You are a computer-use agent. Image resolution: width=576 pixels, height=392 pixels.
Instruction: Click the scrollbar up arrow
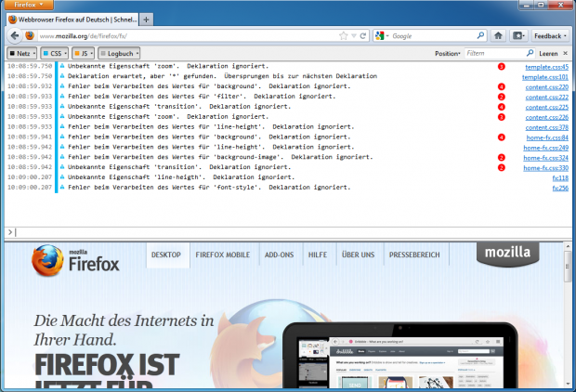[x=568, y=246]
